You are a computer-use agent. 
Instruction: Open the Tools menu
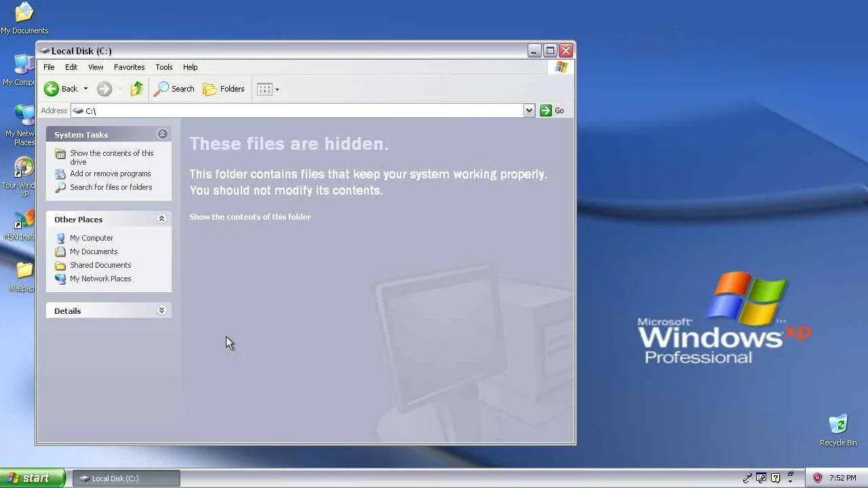coord(164,67)
